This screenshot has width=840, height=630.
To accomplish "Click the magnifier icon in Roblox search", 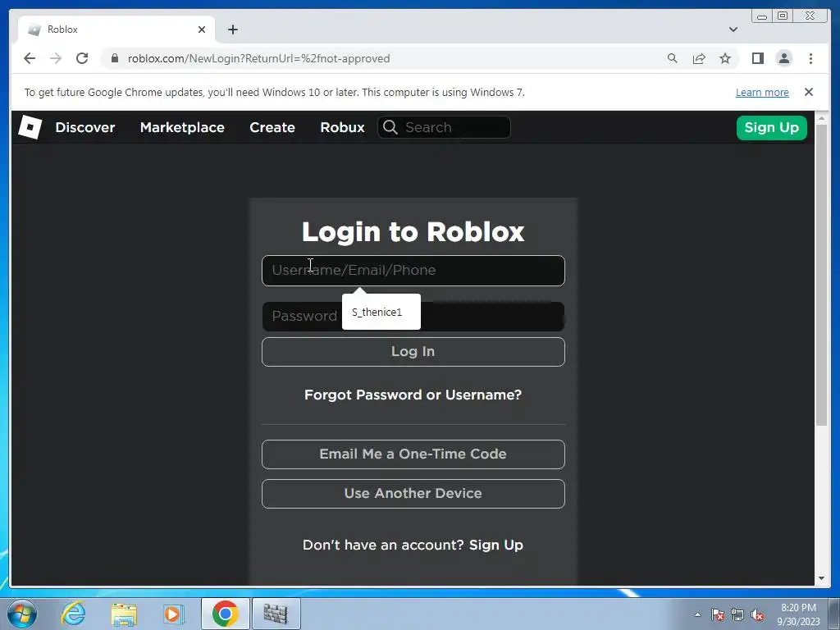I will 390,127.
